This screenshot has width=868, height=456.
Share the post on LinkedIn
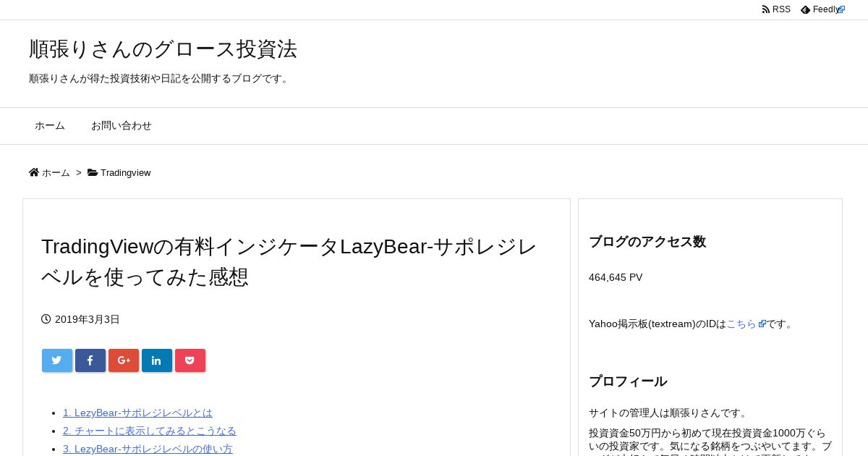coord(157,360)
